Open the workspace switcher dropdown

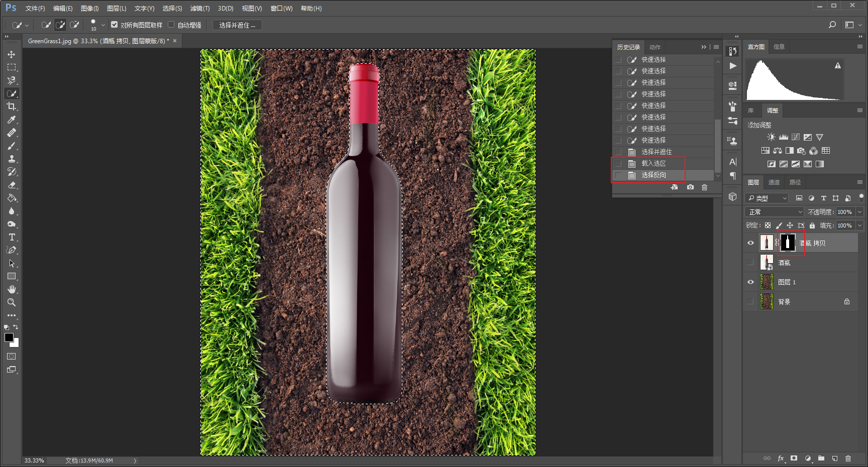(x=853, y=25)
